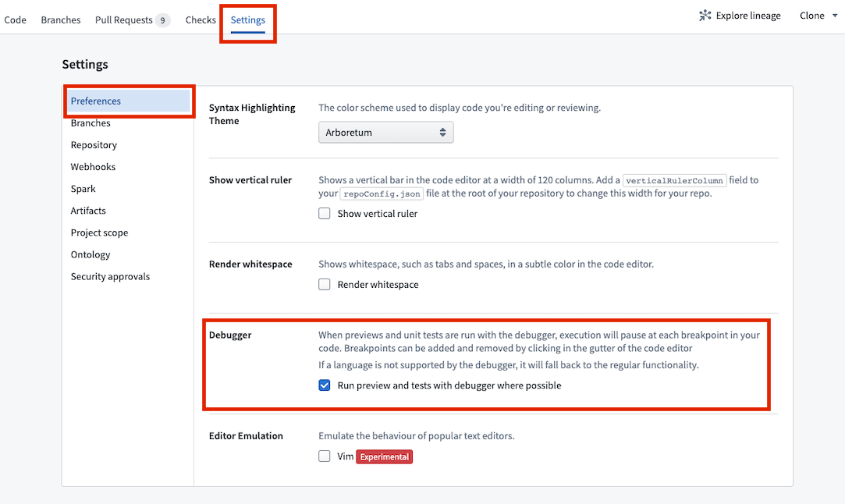Screen dimensions: 845x504
Task: Click the Settings page heading
Action: (x=85, y=64)
